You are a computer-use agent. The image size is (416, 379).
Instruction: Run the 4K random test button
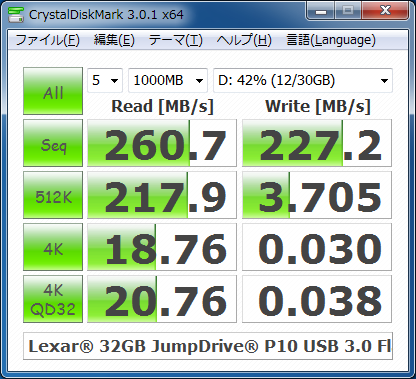coord(53,247)
